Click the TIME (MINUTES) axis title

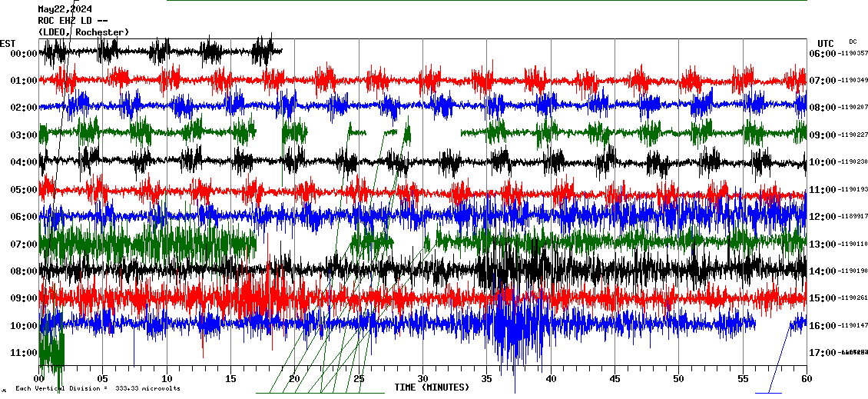(x=432, y=387)
